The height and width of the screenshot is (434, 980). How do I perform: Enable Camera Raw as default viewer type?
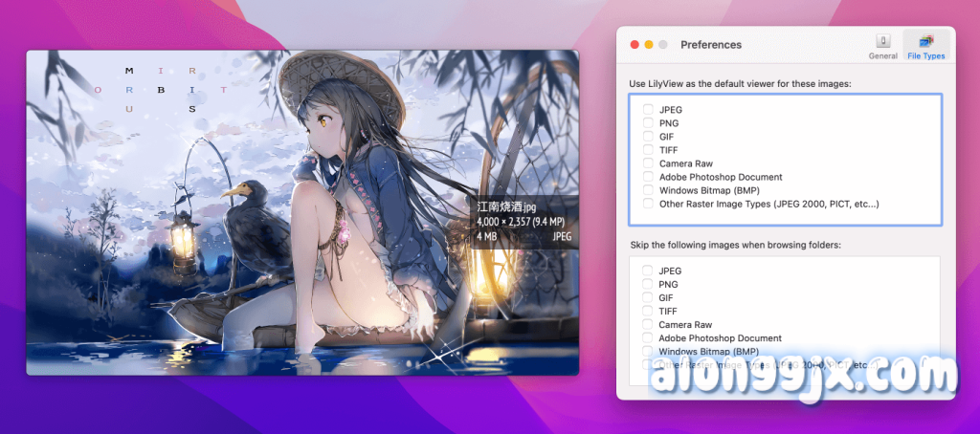click(x=648, y=163)
